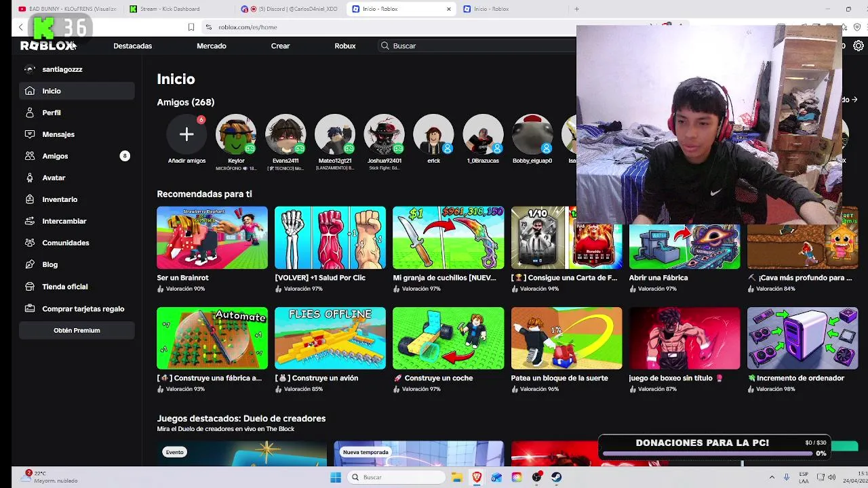Open the Ser un Brainrot game thumbnail
The width and height of the screenshot is (868, 488).
pos(212,238)
